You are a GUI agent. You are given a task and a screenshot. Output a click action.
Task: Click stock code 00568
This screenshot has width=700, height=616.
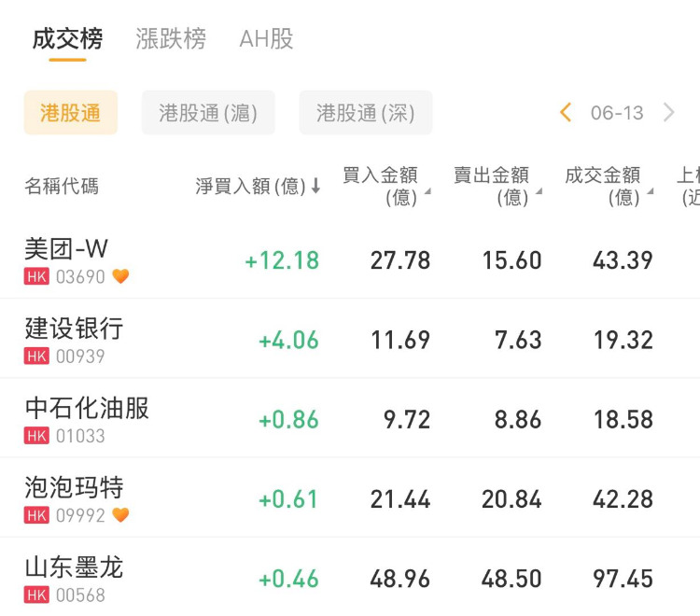click(x=80, y=595)
